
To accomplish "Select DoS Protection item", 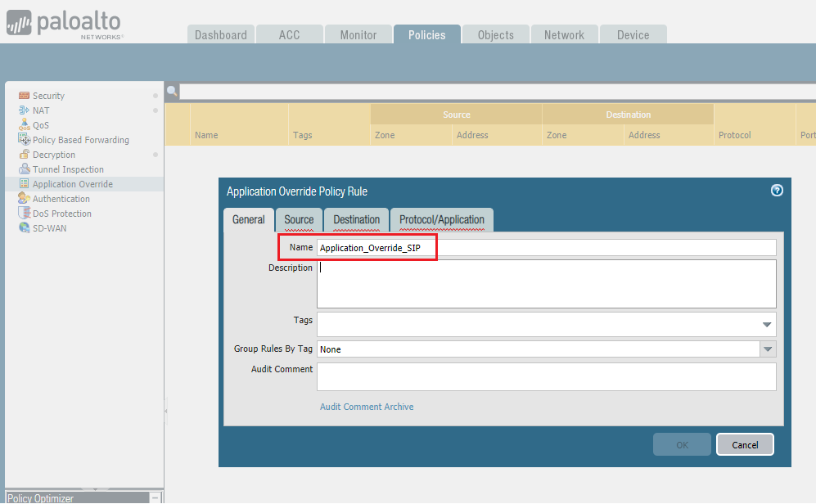I will [62, 214].
